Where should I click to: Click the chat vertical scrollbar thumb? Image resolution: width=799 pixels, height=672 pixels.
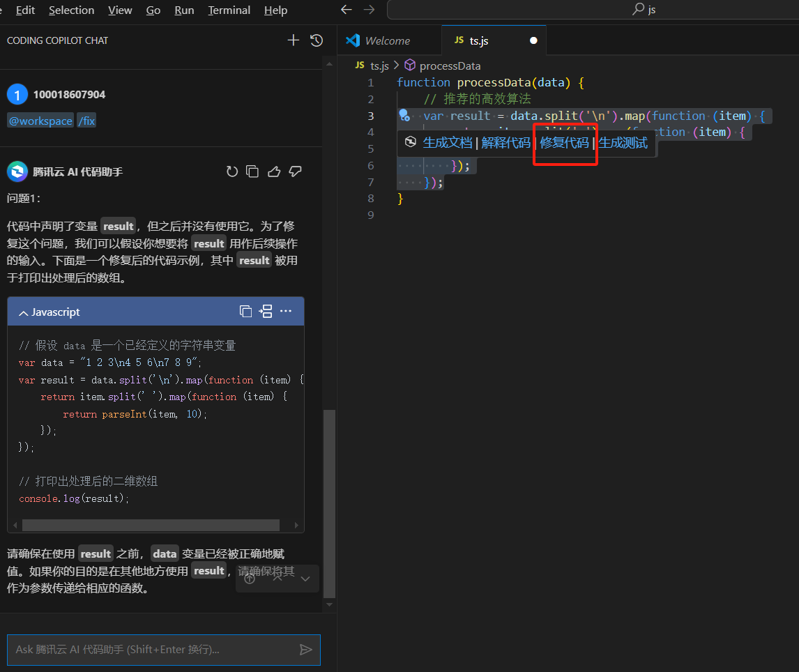point(330,503)
